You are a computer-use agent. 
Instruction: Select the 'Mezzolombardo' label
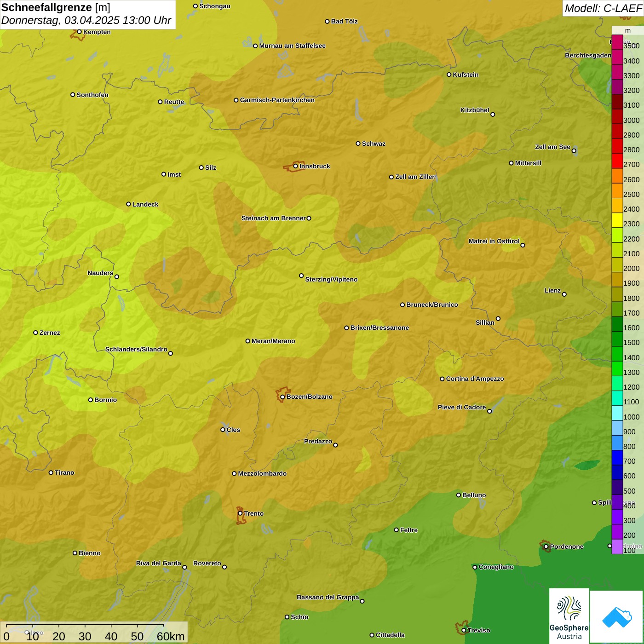coord(262,473)
